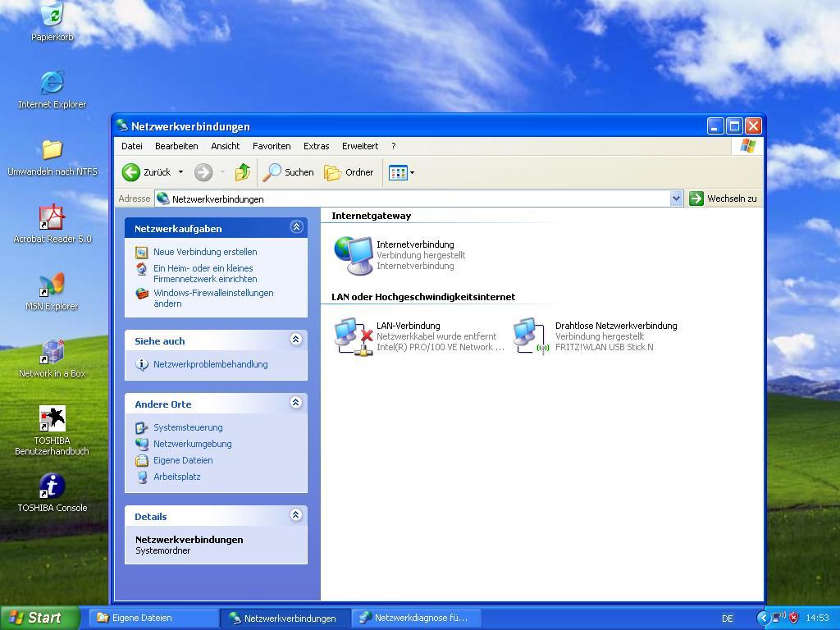Screen dimensions: 840x630
Task: Open the ? help menu
Action: 393,146
